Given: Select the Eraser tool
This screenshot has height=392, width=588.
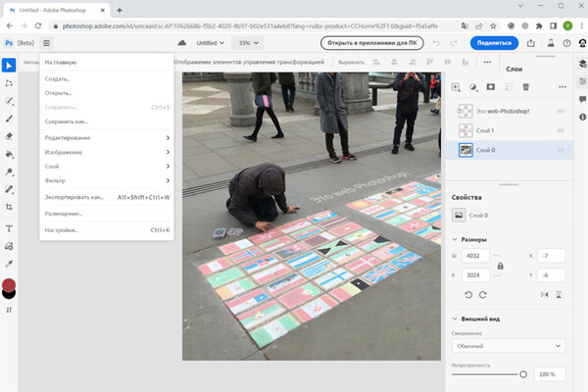Looking at the screenshot, I should pyautogui.click(x=9, y=136).
